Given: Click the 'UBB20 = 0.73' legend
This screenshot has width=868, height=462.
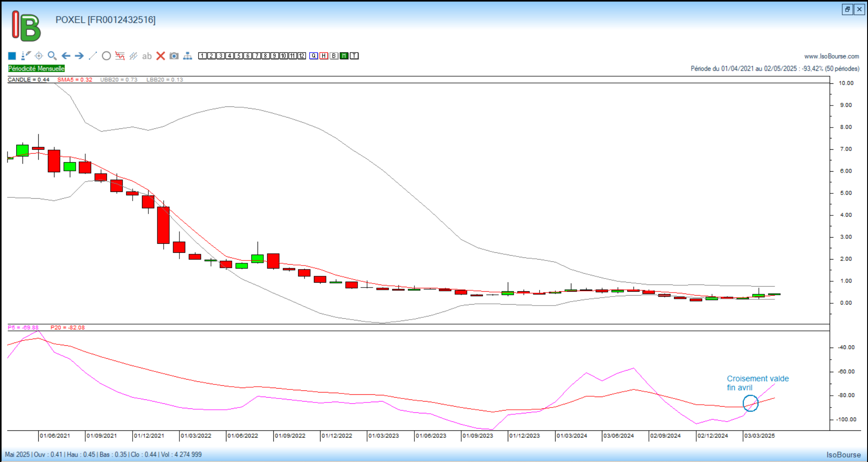Looking at the screenshot, I should pyautogui.click(x=119, y=80).
